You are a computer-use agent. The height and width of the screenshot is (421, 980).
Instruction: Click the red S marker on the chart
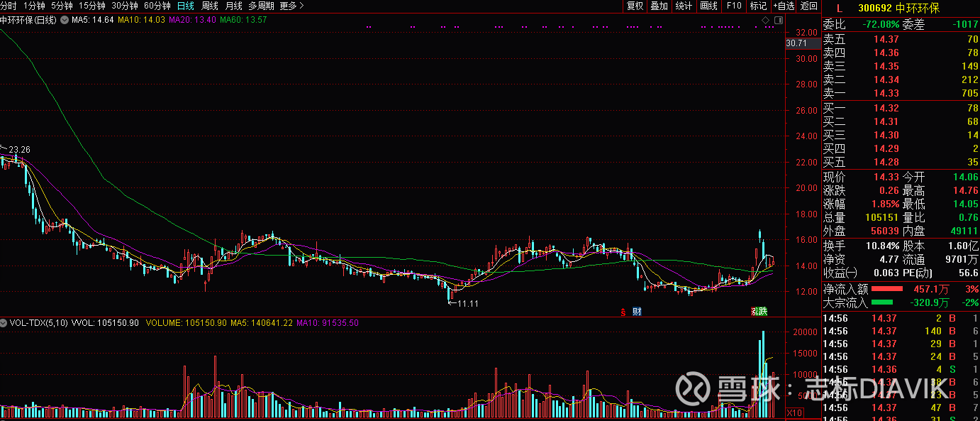click(623, 311)
